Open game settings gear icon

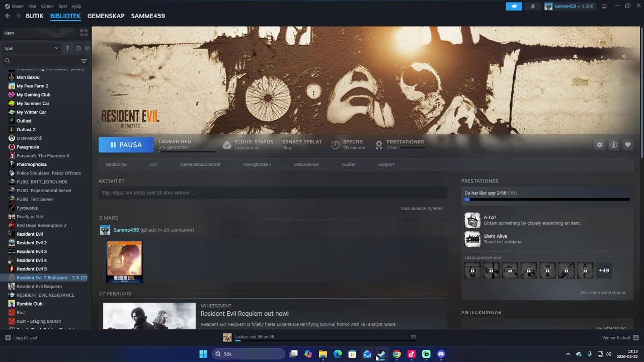coord(599,145)
